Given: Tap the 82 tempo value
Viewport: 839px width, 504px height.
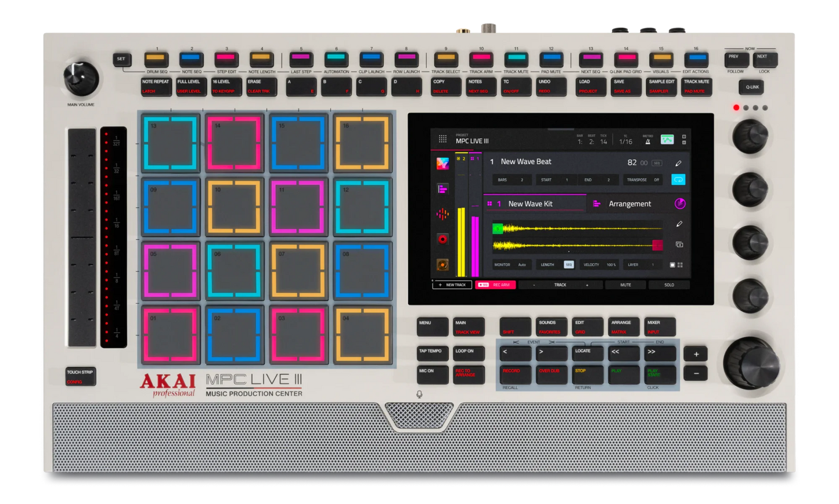Looking at the screenshot, I should coord(632,163).
